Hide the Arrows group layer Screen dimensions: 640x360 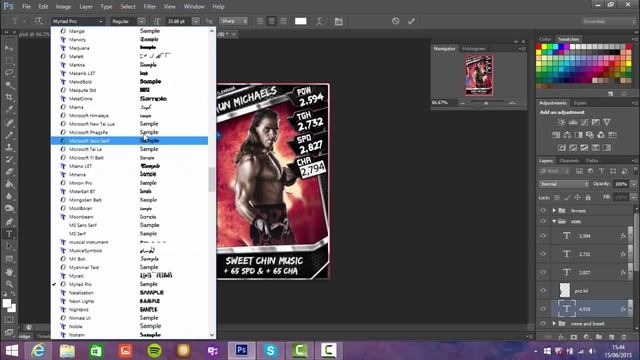click(x=543, y=211)
